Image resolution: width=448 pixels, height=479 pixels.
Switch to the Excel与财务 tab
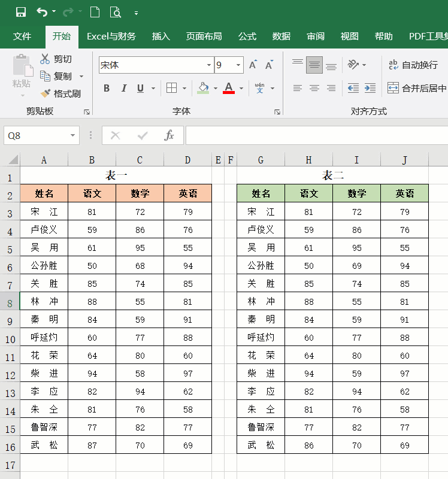111,37
